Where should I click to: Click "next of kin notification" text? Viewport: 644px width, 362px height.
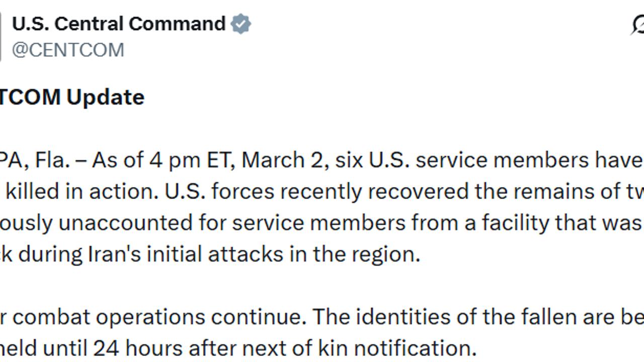click(x=359, y=348)
